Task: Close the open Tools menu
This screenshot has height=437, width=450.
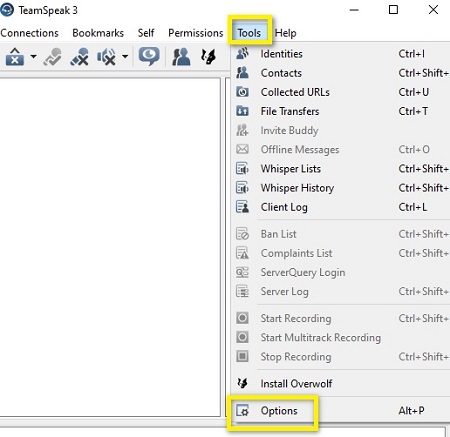Action: tap(249, 33)
